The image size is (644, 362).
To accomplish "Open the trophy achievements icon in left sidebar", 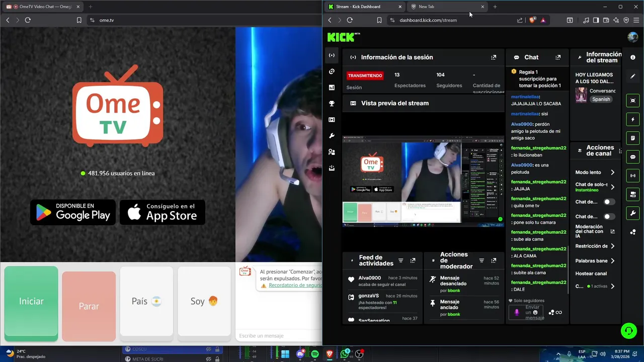I will coord(332,104).
